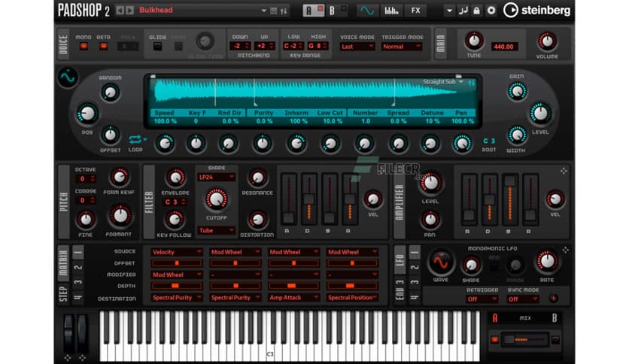Click the filter Cutoff knob
This screenshot has height=364, width=629.
click(x=216, y=199)
